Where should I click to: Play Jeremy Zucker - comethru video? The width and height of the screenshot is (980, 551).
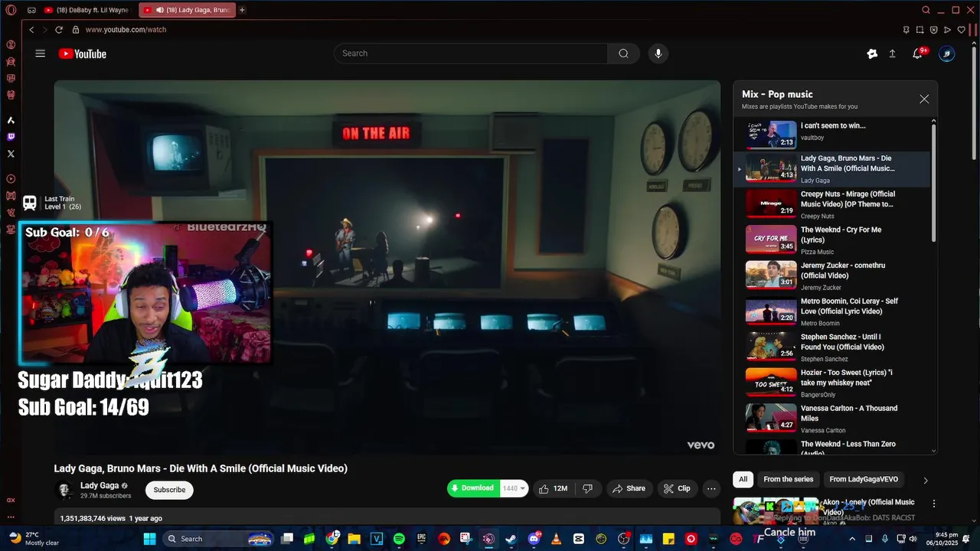tap(833, 275)
